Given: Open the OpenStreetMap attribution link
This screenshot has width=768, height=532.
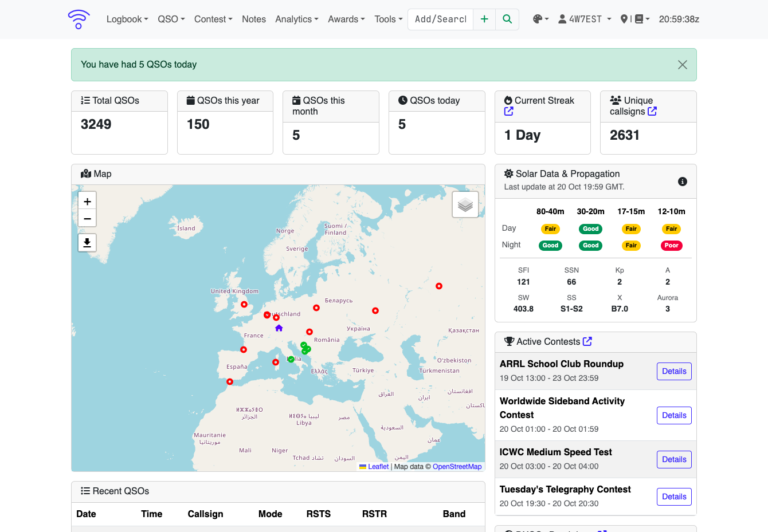Looking at the screenshot, I should pyautogui.click(x=457, y=467).
